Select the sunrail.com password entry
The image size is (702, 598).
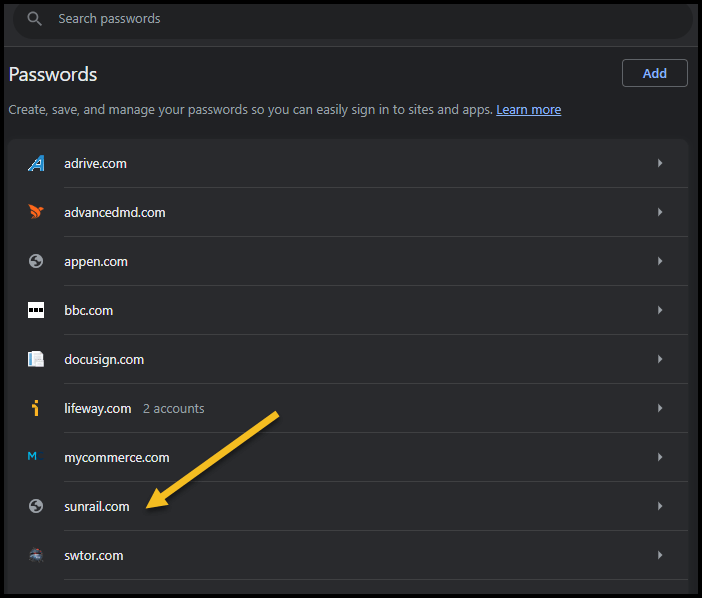coord(348,506)
